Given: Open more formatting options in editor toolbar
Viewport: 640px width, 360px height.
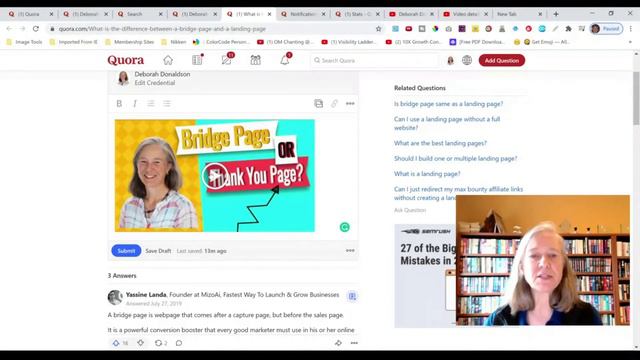Looking at the screenshot, I should 350,104.
